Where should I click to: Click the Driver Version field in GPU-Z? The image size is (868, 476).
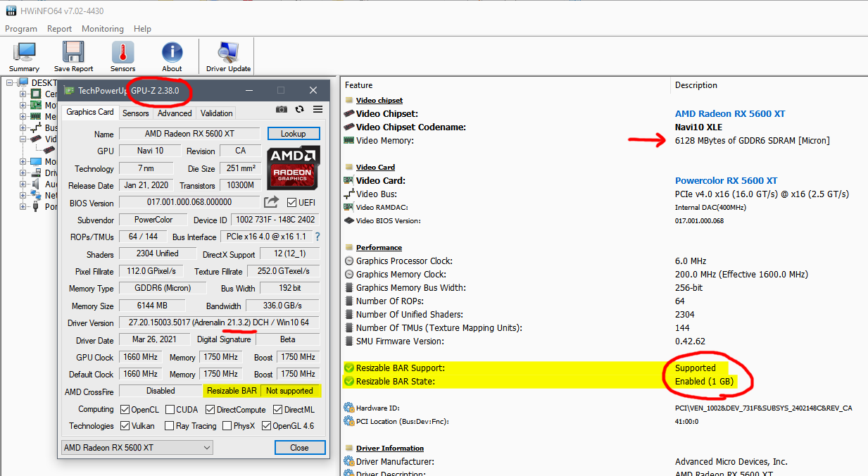click(219, 322)
